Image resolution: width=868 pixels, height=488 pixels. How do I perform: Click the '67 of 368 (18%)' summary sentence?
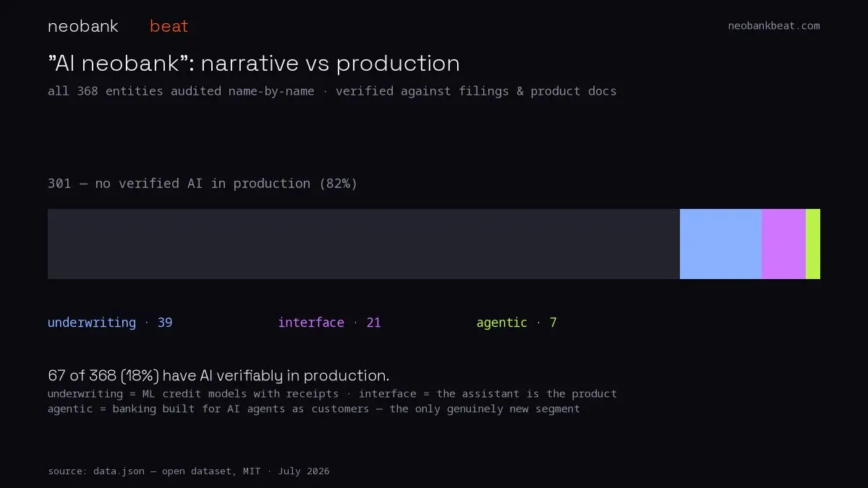[218, 376]
